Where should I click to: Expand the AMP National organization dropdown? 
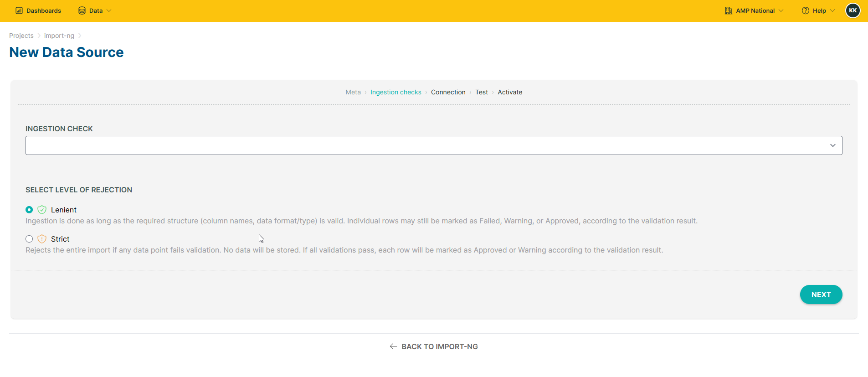point(754,10)
